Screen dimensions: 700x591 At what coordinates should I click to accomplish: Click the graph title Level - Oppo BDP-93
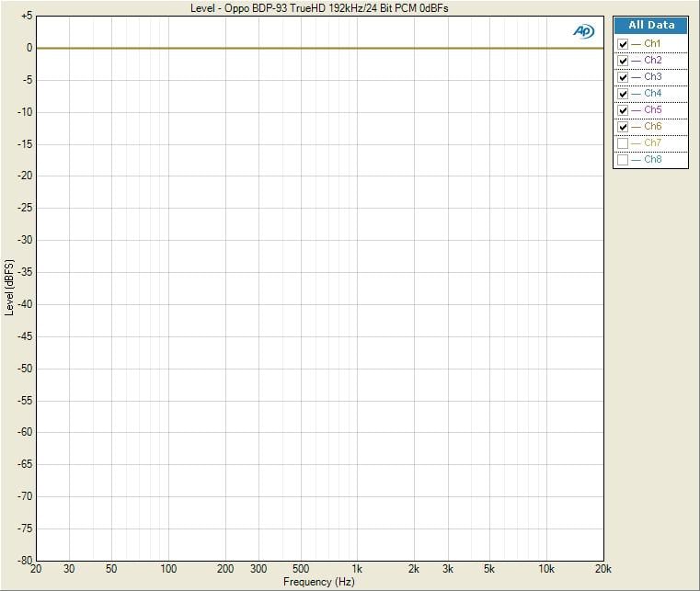point(319,8)
